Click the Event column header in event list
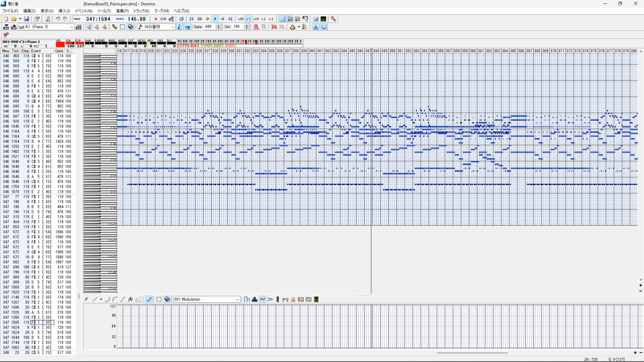 click(x=42, y=52)
